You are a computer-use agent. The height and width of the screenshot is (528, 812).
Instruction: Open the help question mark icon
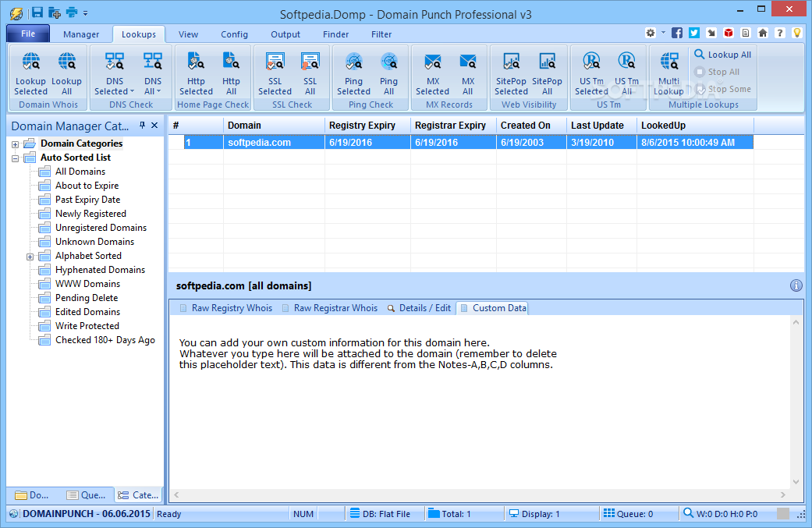(780, 33)
